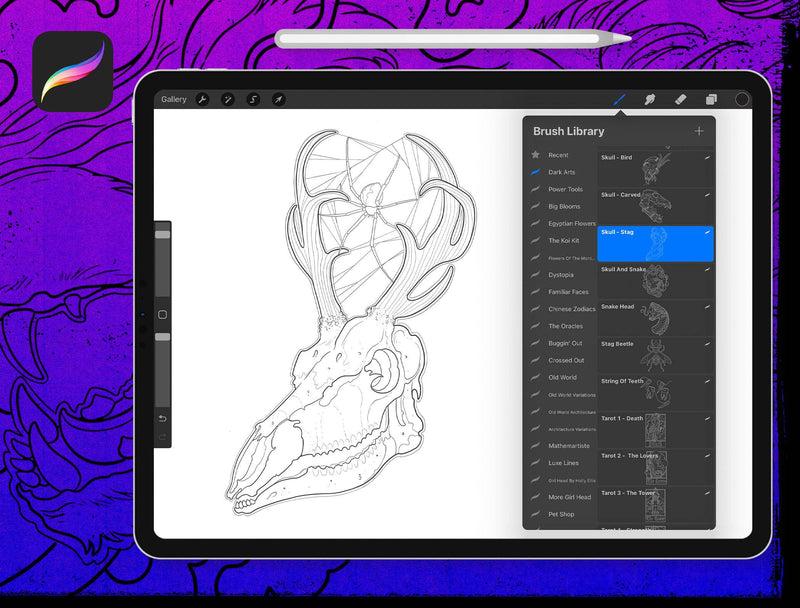Image resolution: width=800 pixels, height=608 pixels.
Task: Open the Layers panel
Action: 711,100
